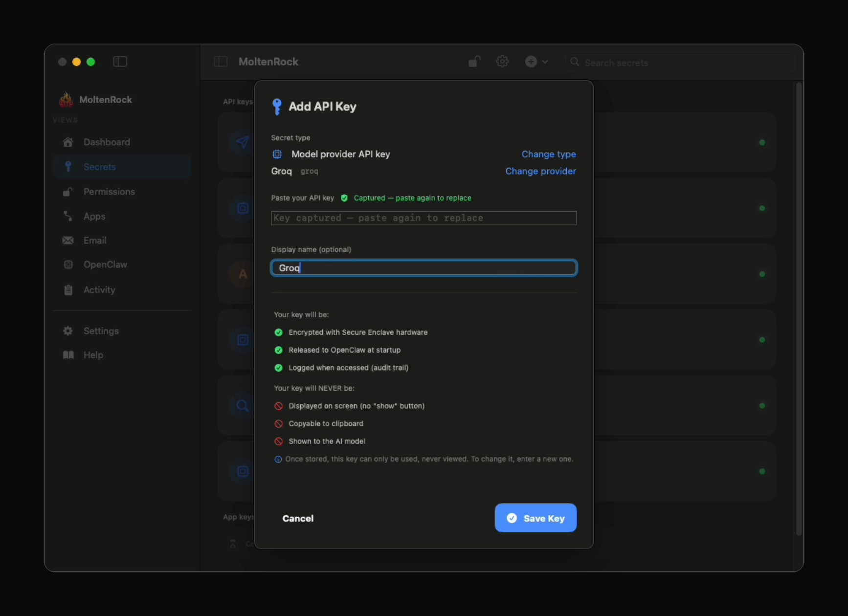Viewport: 848px width, 616px height.
Task: Click the padlock icon in the toolbar
Action: [x=474, y=62]
